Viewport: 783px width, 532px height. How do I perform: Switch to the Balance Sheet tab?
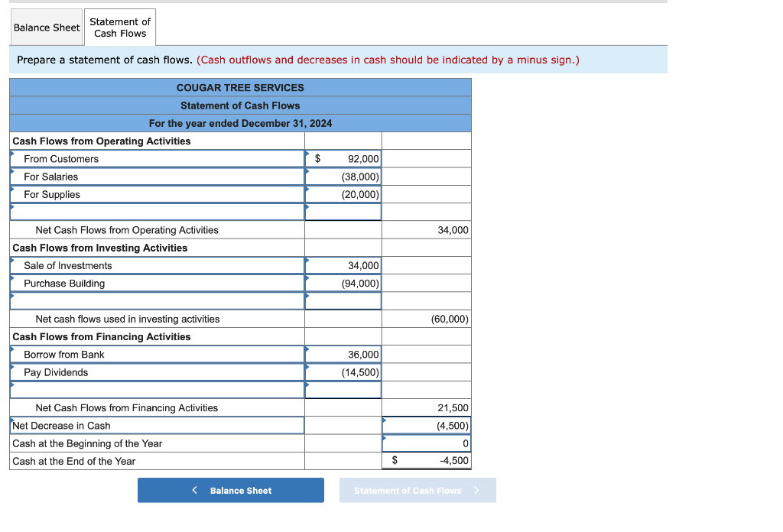tap(46, 27)
